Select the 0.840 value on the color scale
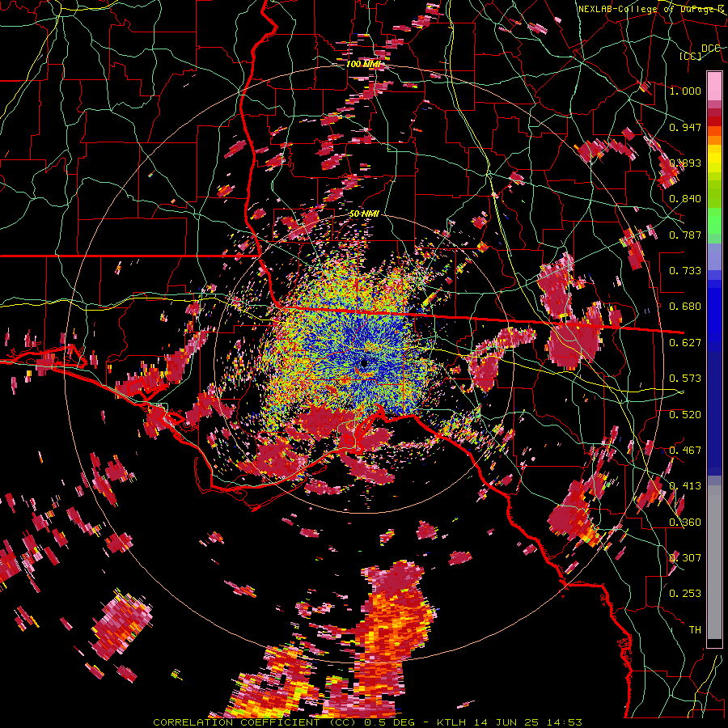Image resolution: width=728 pixels, height=728 pixels. tap(685, 199)
